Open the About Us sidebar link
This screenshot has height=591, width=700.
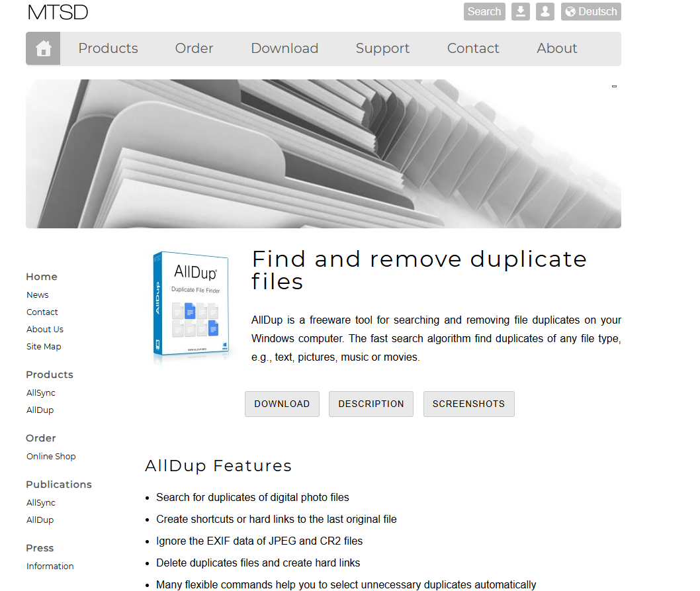(x=44, y=329)
